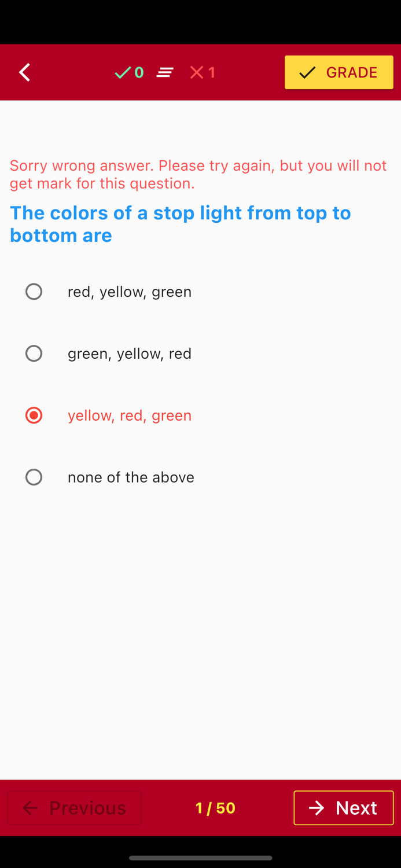This screenshot has height=868, width=401.
Task: Open the question list filter icon
Action: pos(165,72)
